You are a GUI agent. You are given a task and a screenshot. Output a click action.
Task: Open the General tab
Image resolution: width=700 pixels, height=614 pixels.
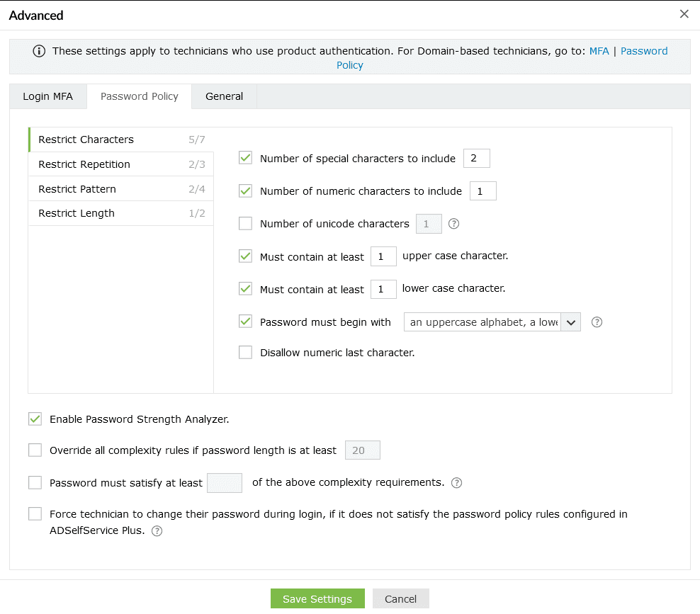(x=224, y=96)
